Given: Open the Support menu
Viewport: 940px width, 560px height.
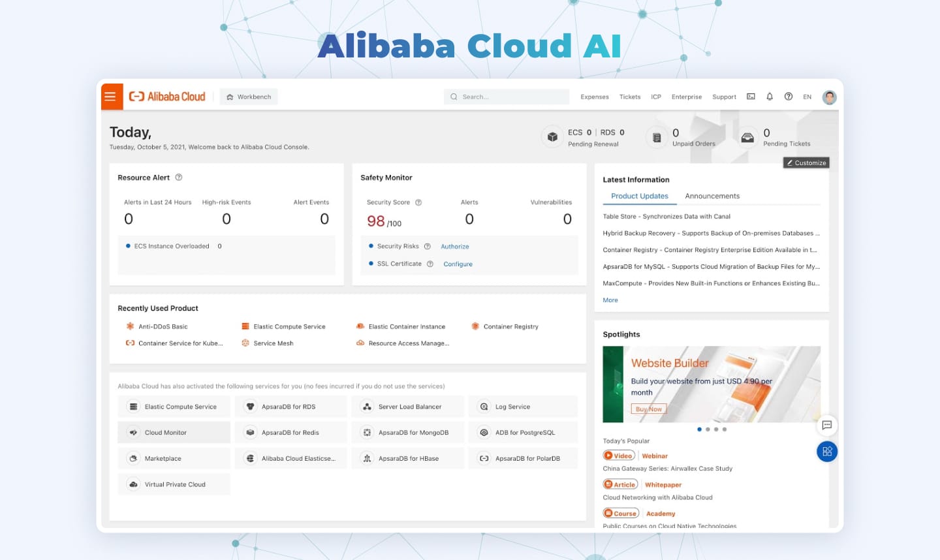Looking at the screenshot, I should coord(725,97).
